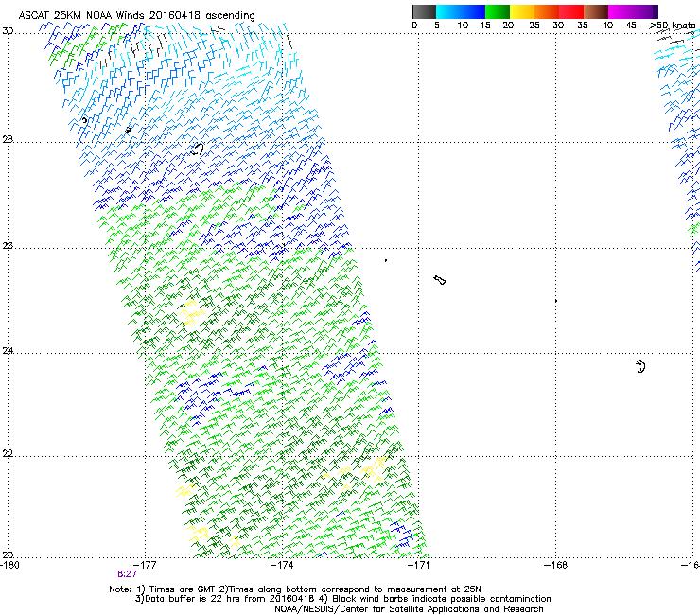Image resolution: width=700 pixels, height=615 pixels.
Task: Select the dark purple 45-50 knots legend segment
Action: click(645, 11)
